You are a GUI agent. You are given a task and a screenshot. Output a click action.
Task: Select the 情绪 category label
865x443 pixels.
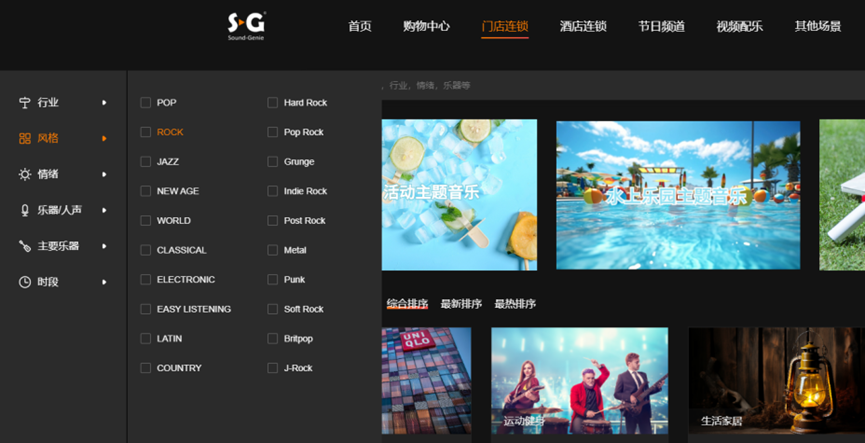pos(48,174)
